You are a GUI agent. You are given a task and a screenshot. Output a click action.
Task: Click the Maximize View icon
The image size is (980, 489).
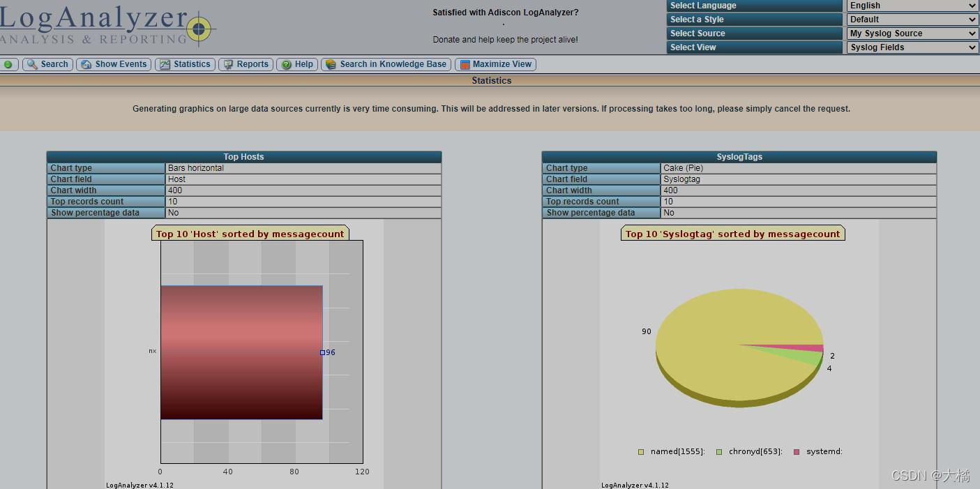465,64
